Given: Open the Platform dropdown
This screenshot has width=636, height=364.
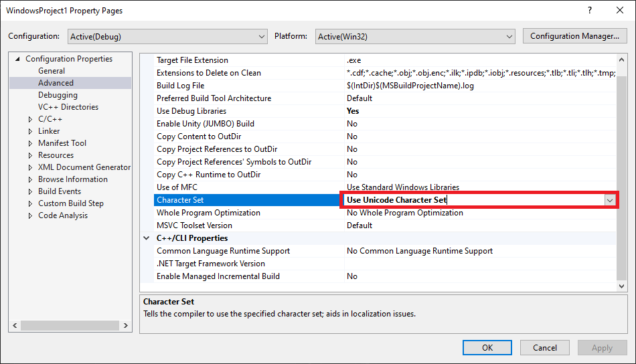Looking at the screenshot, I should point(415,37).
